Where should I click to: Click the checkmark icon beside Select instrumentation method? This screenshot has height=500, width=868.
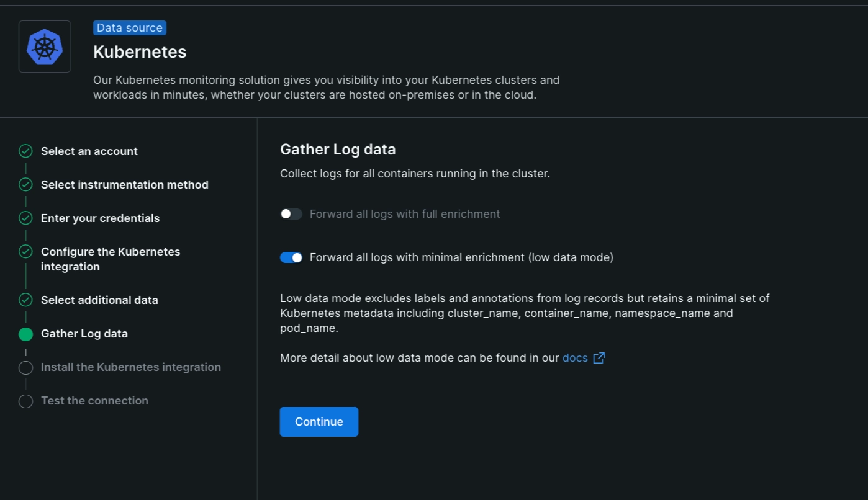(25, 185)
